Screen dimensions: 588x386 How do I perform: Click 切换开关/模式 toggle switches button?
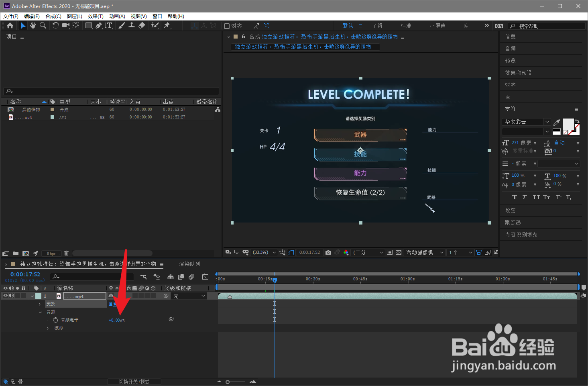[134, 382]
